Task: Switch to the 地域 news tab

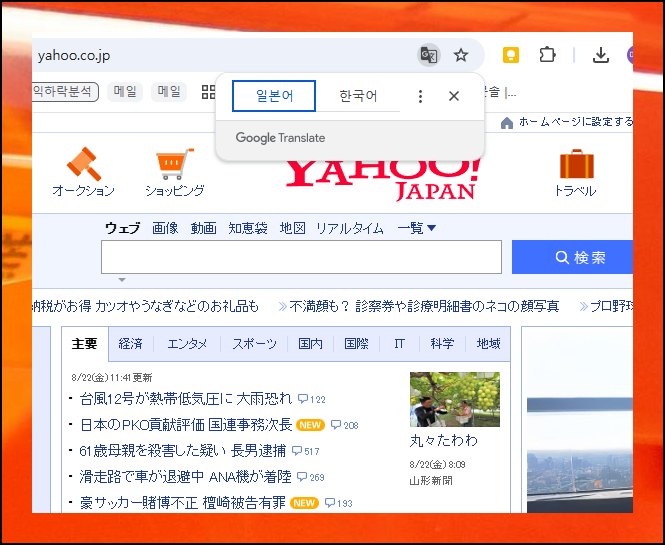Action: pyautogui.click(x=488, y=344)
